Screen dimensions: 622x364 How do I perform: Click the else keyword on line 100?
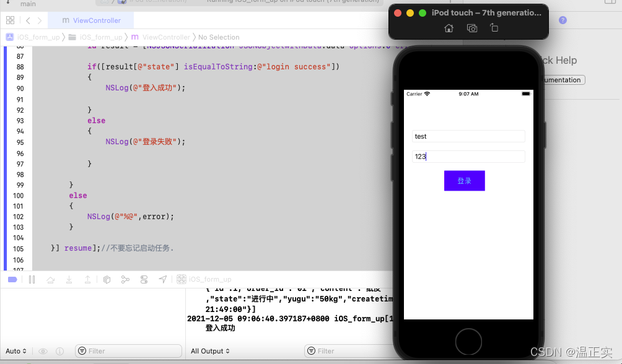point(78,196)
